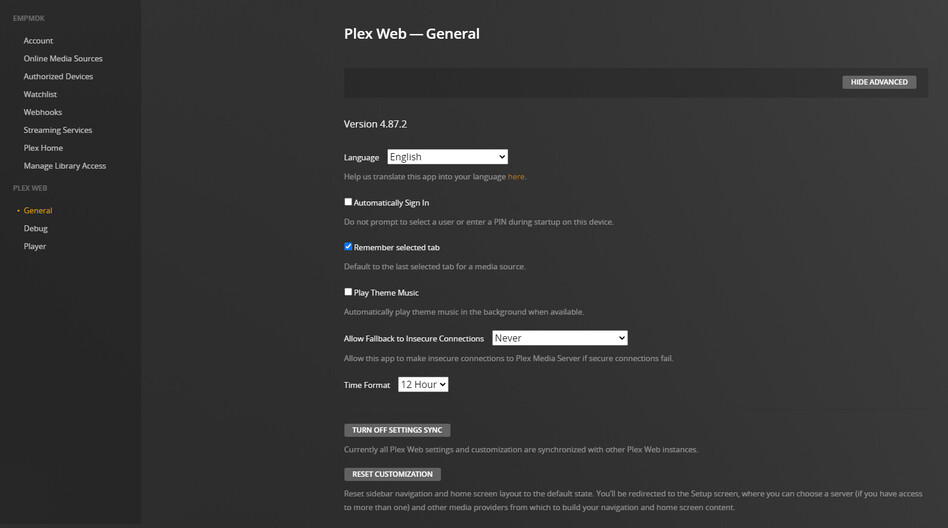Switch to the Debug section under Plex Web
The width and height of the screenshot is (948, 528).
click(36, 229)
